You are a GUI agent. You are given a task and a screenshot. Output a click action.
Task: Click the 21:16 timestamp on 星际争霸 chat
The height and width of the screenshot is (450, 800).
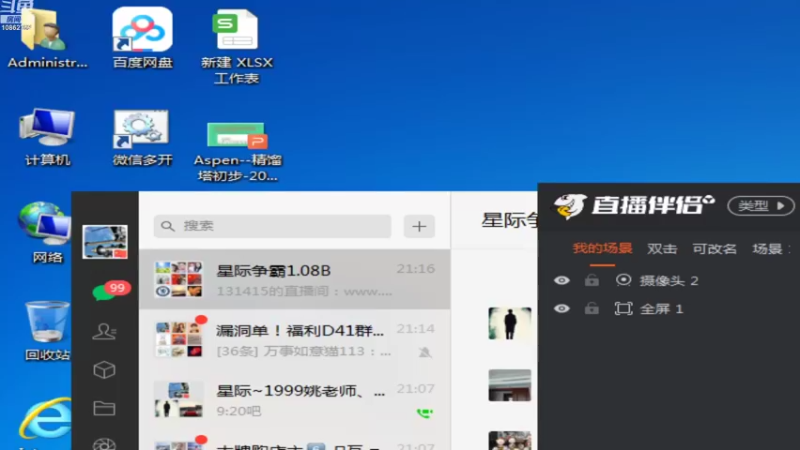coord(416,269)
